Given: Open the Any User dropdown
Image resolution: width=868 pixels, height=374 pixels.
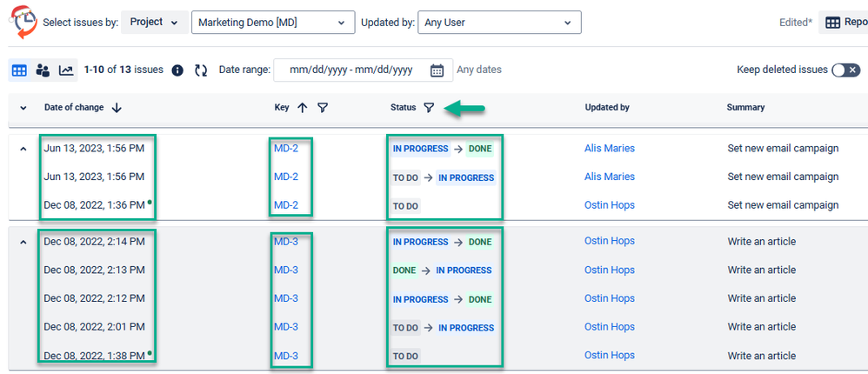Looking at the screenshot, I should point(499,22).
